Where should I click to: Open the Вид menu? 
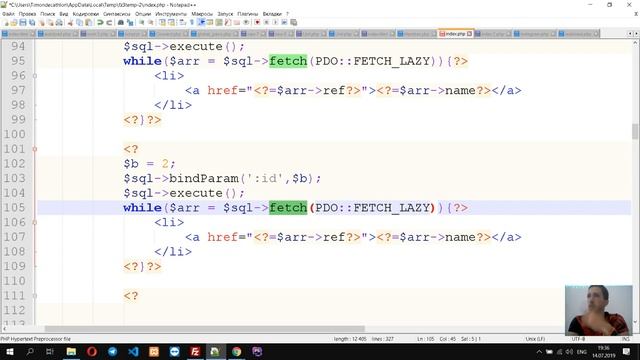pyautogui.click(x=64, y=14)
